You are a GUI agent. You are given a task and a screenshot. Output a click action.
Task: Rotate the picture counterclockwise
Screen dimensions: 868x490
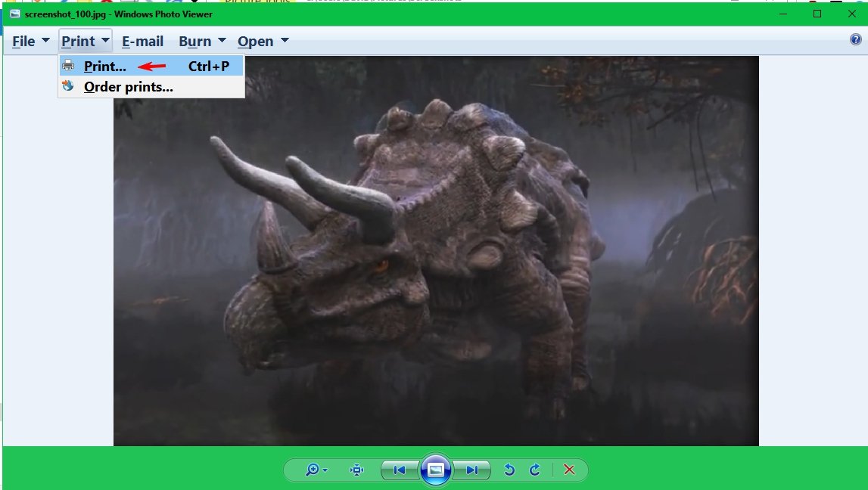click(x=509, y=470)
